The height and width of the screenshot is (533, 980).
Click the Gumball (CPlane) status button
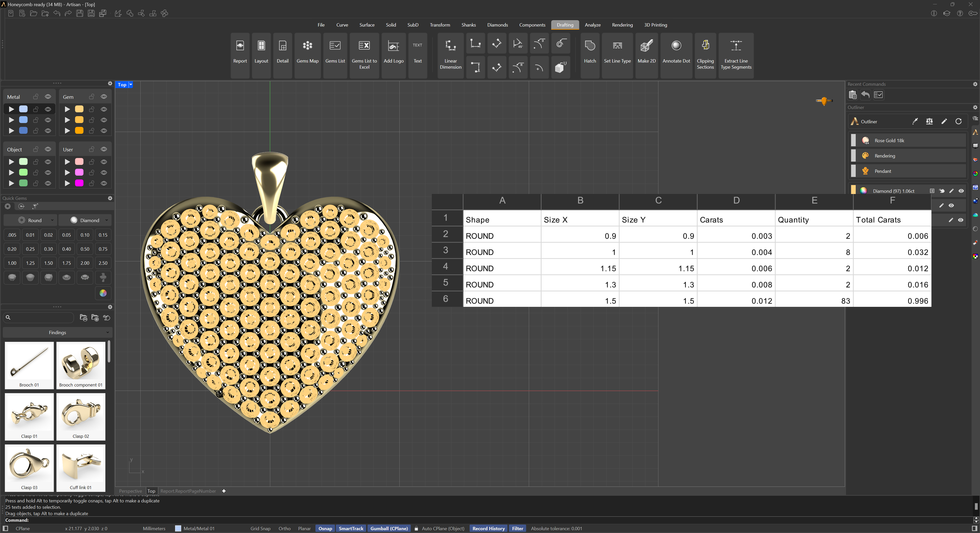coord(389,528)
